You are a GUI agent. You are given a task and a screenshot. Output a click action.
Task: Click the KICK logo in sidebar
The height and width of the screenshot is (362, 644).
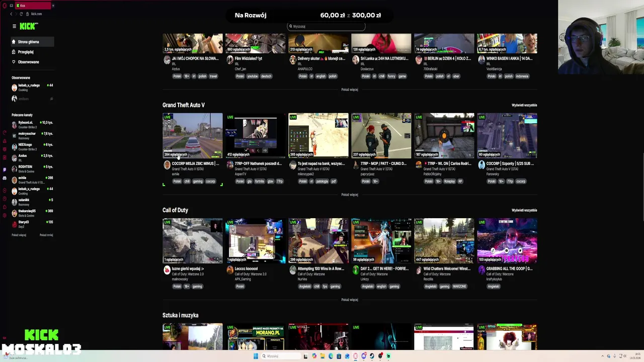click(x=28, y=26)
